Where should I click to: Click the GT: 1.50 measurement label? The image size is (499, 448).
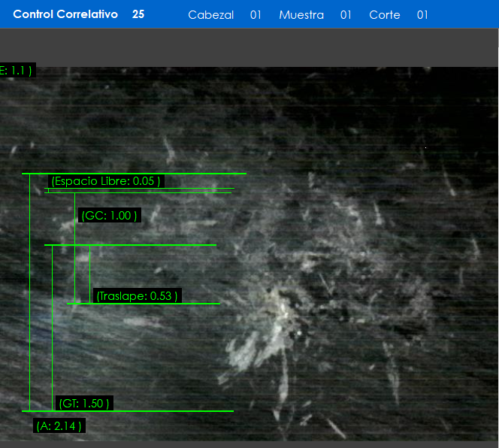(84, 404)
